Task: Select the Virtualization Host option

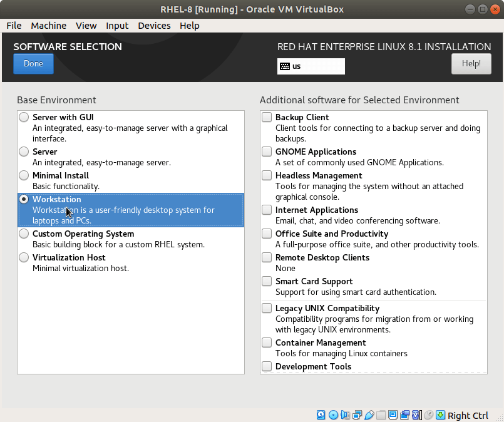Action: [24, 257]
